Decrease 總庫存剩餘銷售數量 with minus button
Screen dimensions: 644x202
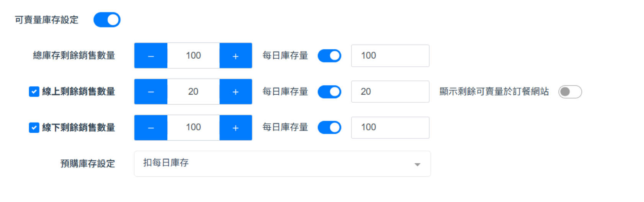(150, 56)
